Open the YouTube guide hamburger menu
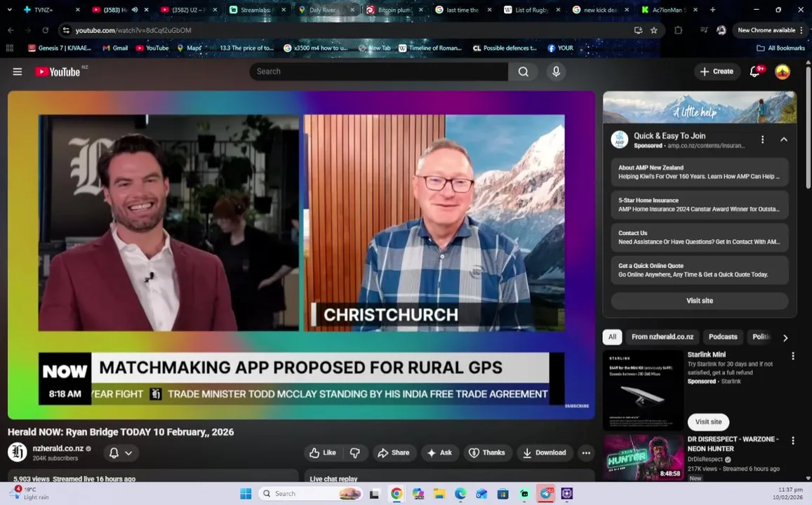Viewport: 812px width, 505px height. 17,72
